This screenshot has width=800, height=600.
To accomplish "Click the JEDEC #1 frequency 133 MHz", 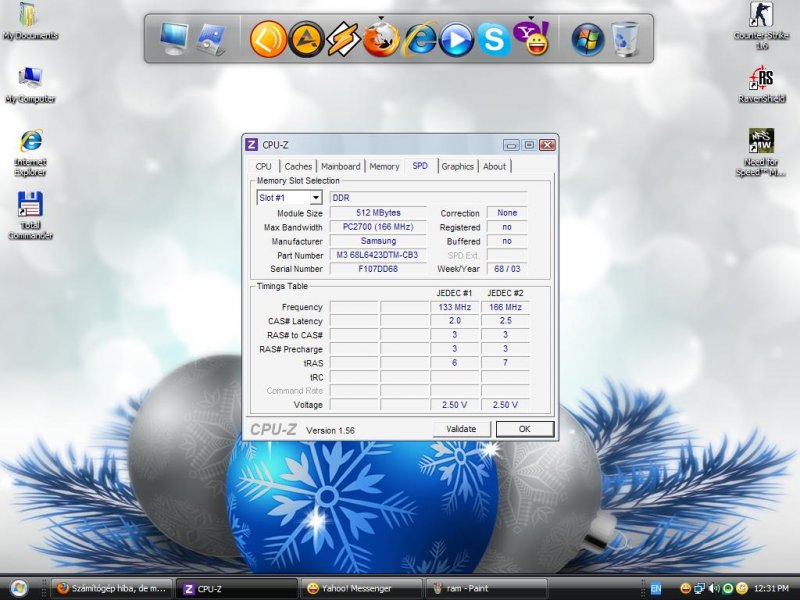I will (x=455, y=307).
